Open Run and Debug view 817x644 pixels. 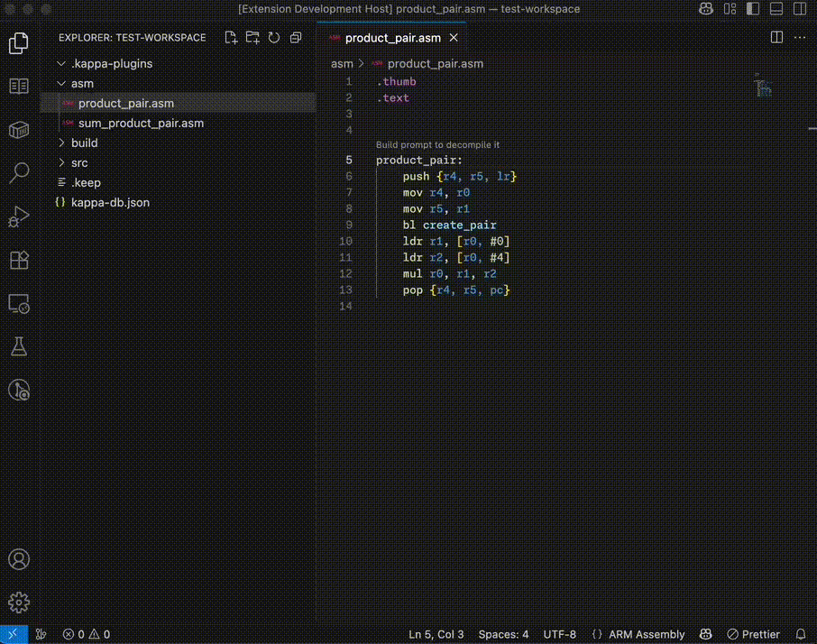pyautogui.click(x=19, y=216)
